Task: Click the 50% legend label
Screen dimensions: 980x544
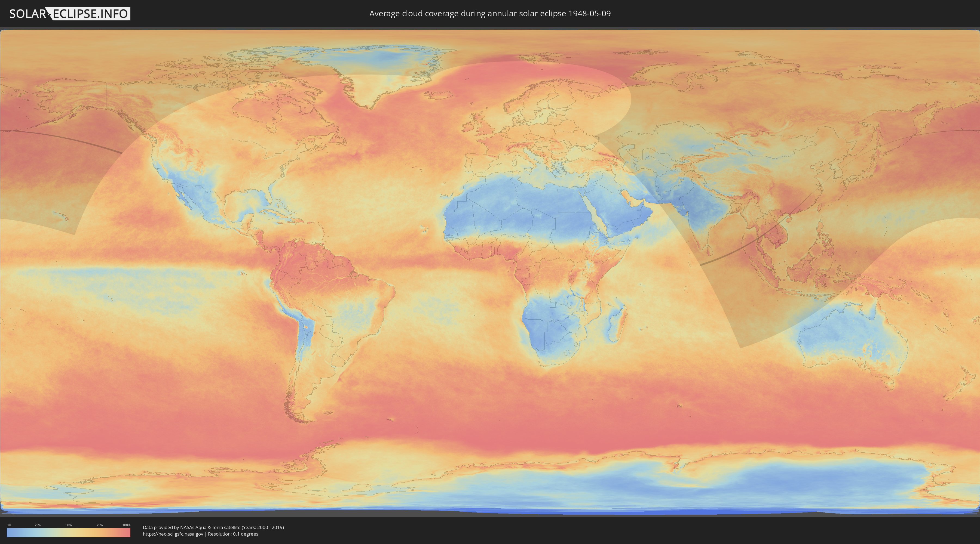Action: [69, 525]
